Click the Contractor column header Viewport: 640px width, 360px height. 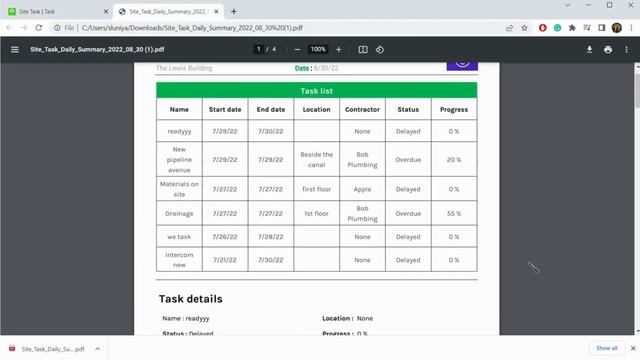[362, 109]
